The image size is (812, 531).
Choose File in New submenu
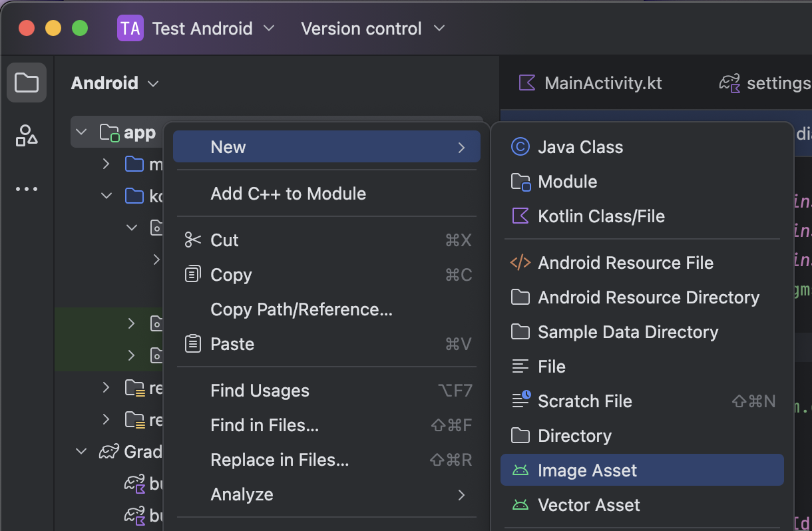[x=642, y=367]
